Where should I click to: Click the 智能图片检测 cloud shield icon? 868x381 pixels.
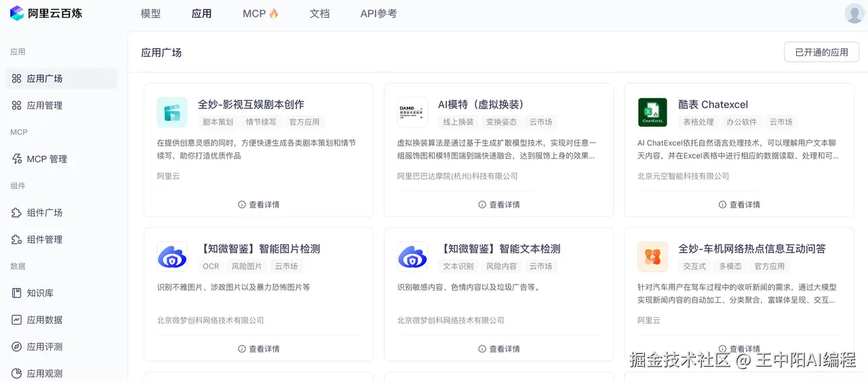[172, 257]
